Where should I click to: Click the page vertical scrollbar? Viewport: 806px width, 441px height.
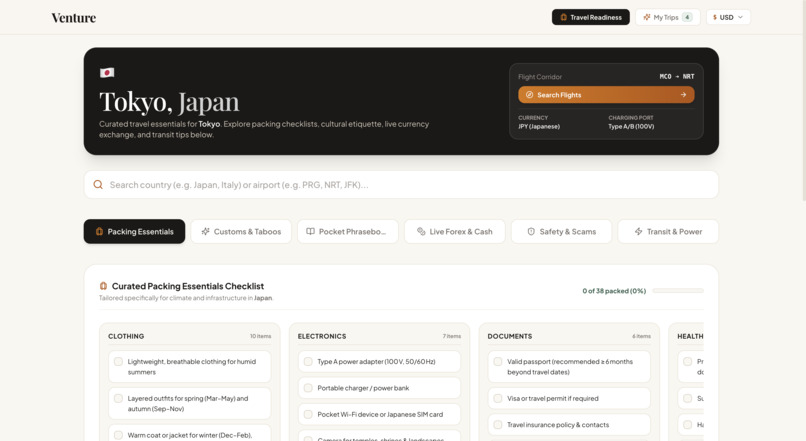pyautogui.click(x=803, y=100)
